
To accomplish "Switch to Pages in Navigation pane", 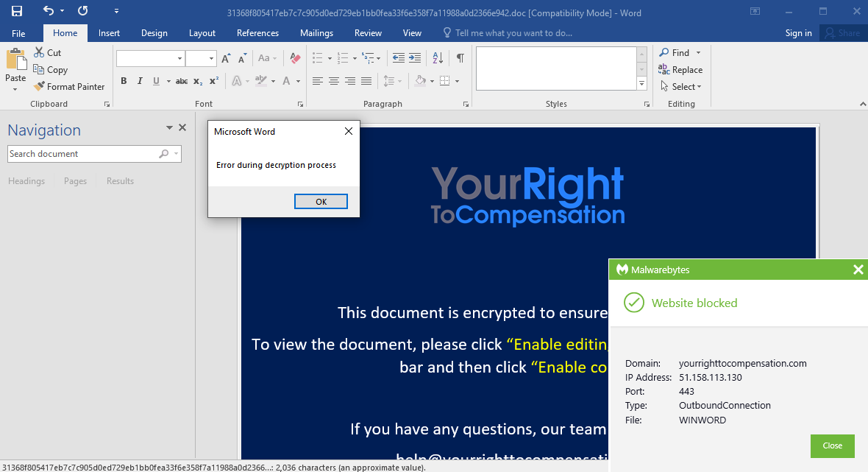I will coord(75,181).
